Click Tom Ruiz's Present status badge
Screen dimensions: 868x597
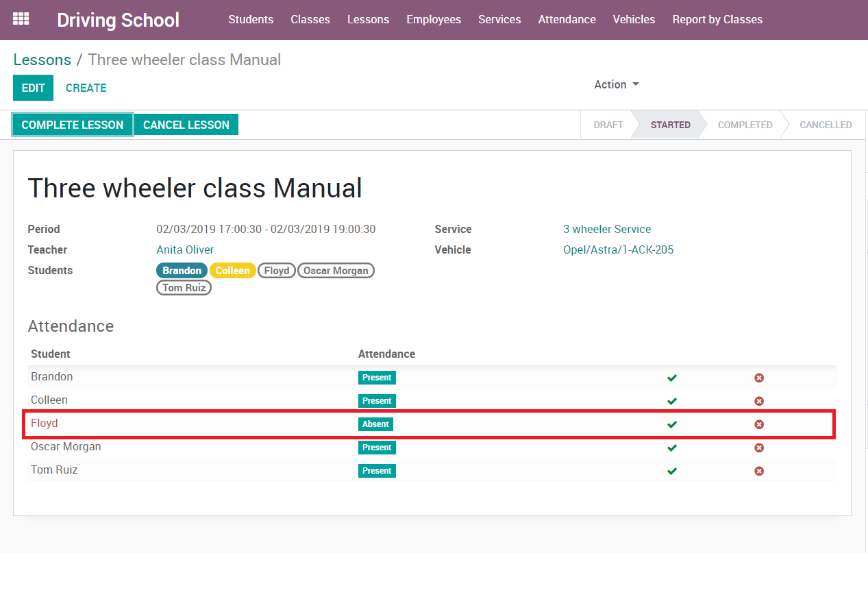(x=377, y=471)
